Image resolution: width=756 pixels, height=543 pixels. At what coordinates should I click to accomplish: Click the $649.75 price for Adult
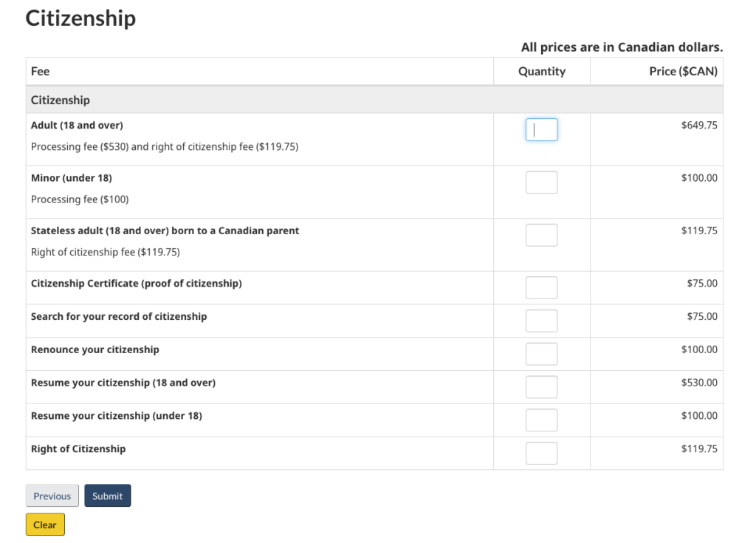point(698,126)
